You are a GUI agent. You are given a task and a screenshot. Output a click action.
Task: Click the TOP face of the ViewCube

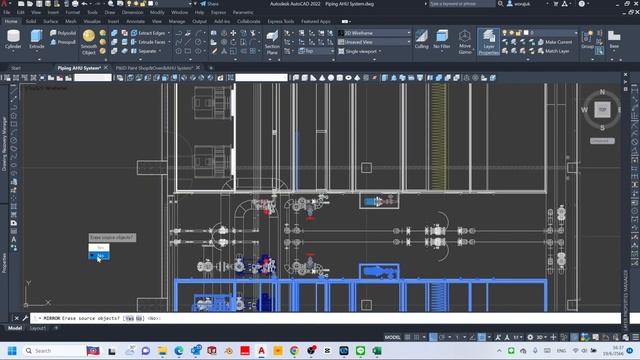602,109
